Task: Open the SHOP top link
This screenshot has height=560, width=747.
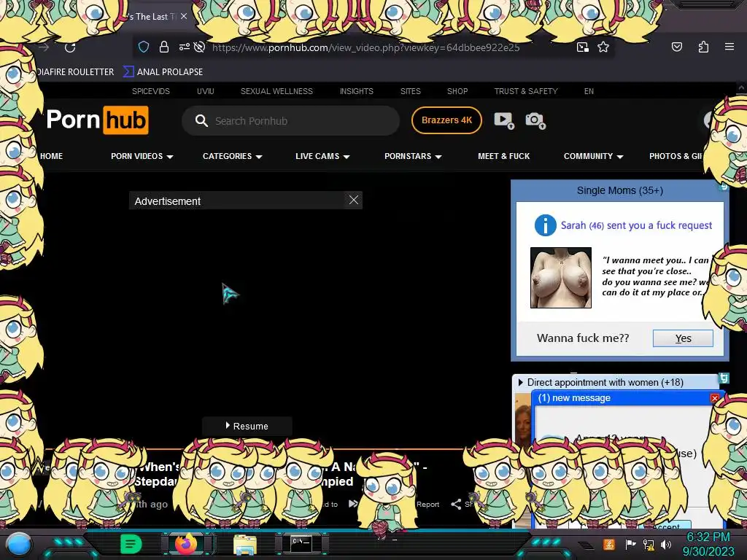Action: click(457, 91)
